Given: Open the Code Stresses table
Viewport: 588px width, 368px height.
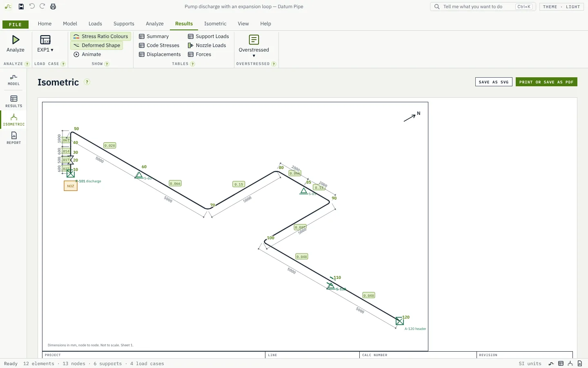Looking at the screenshot, I should tap(159, 45).
